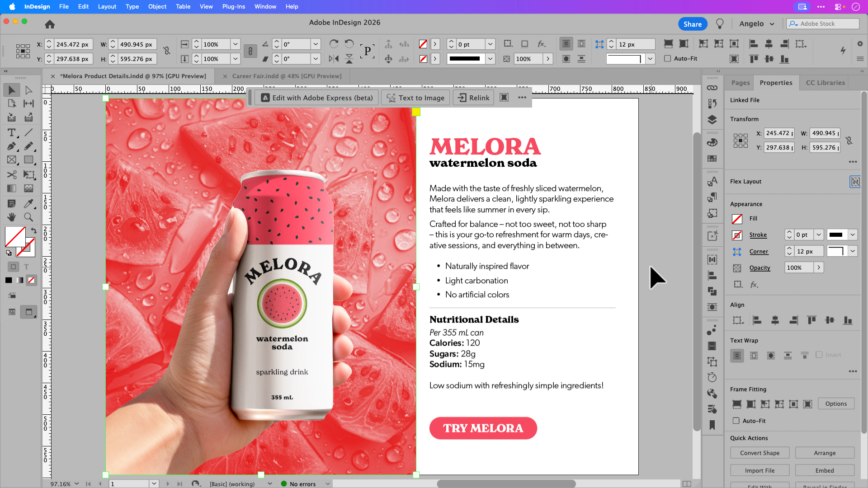Select the Page tool
The height and width of the screenshot is (488, 868).
pyautogui.click(x=12, y=103)
